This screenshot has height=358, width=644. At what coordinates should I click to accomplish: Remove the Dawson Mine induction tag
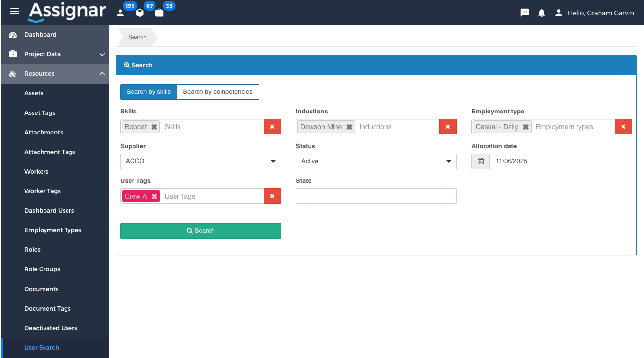point(349,127)
